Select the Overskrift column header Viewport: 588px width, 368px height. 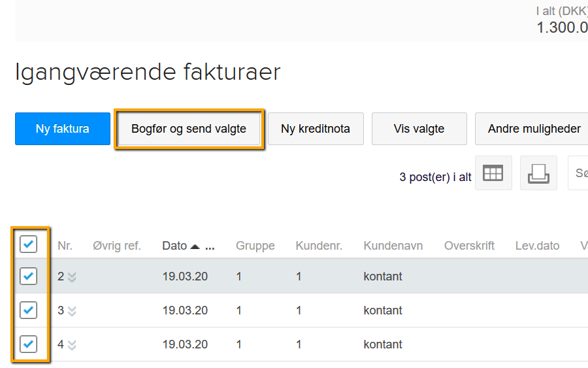469,246
